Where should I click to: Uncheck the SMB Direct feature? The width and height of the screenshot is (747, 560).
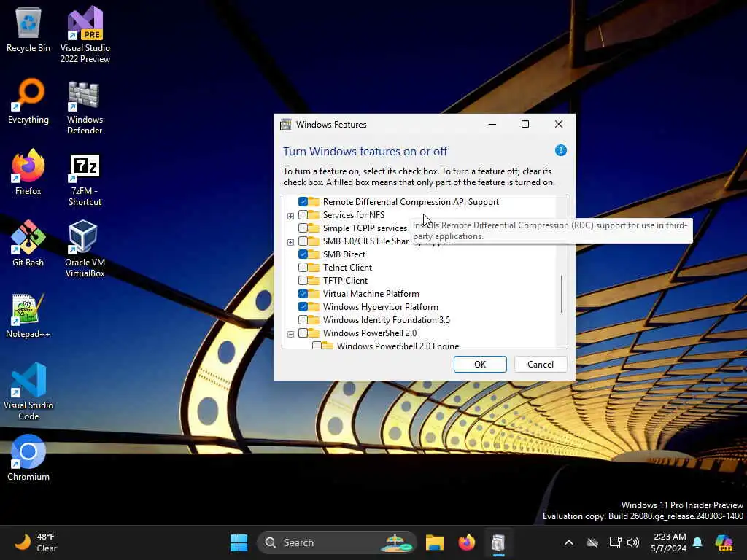[303, 254]
